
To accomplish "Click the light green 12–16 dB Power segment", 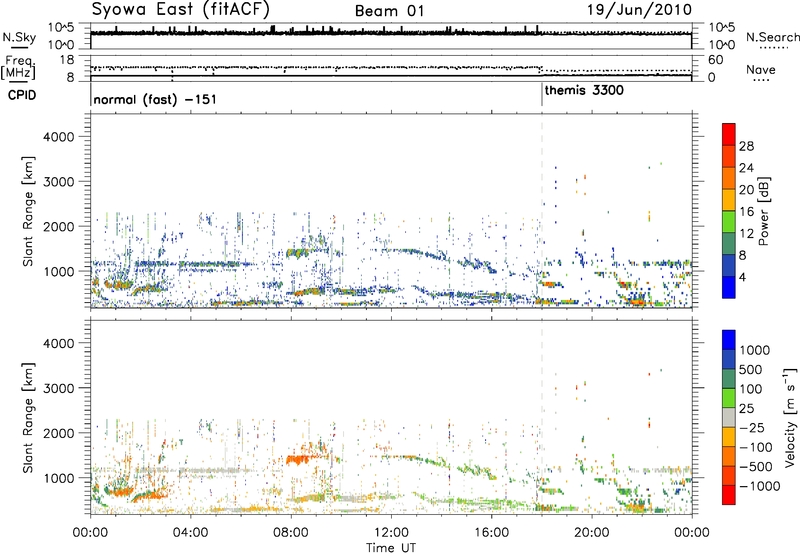I will tap(729, 221).
